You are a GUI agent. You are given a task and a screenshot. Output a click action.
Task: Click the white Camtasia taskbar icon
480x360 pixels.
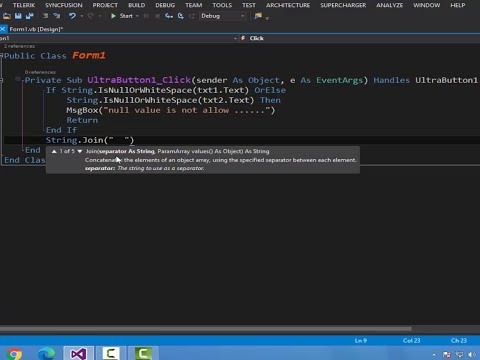coord(111,353)
